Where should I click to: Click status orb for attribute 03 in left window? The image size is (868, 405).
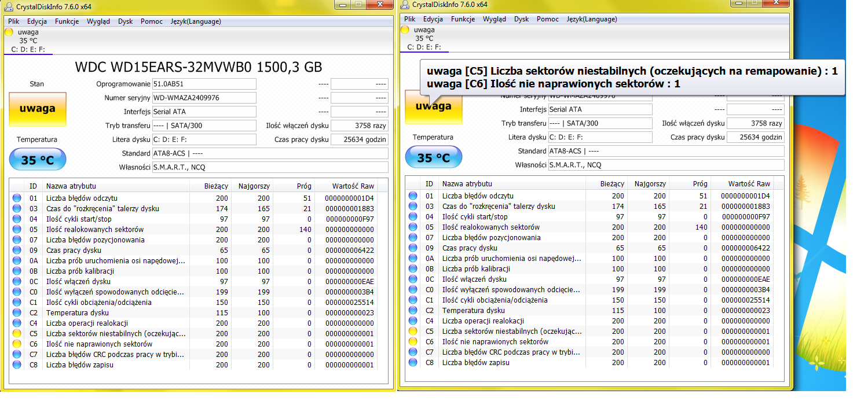[17, 208]
